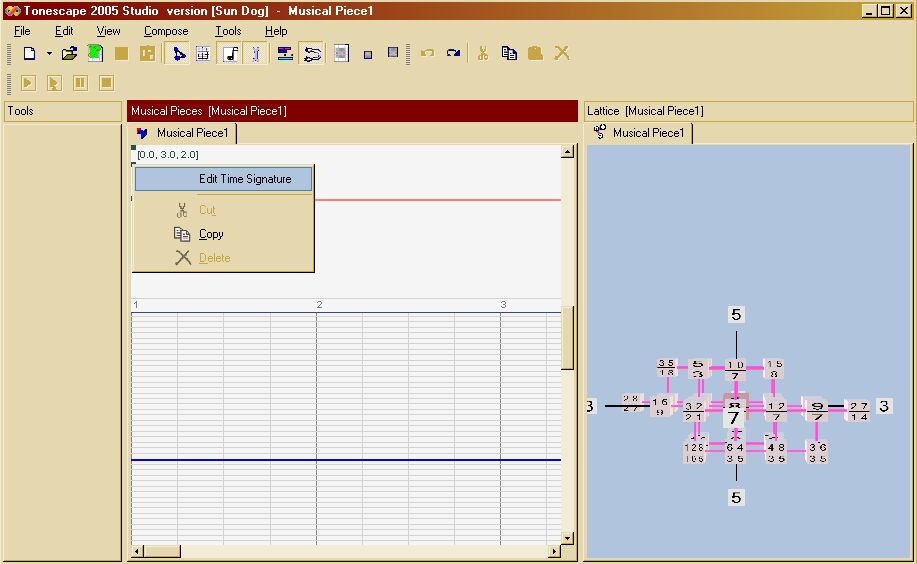917x564 pixels.
Task: Click the disabled solid square toolbar icon
Action: point(122,54)
